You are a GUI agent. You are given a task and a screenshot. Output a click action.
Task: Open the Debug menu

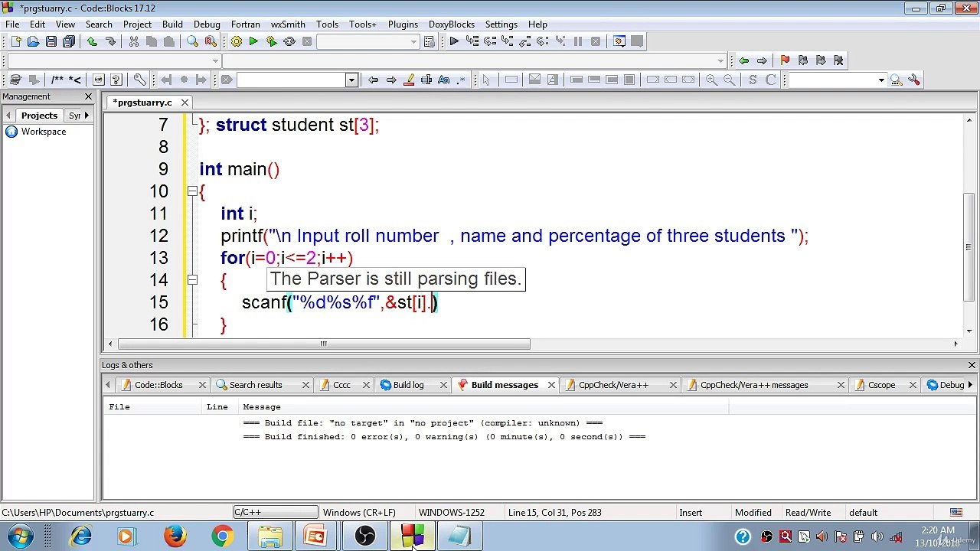(x=207, y=24)
